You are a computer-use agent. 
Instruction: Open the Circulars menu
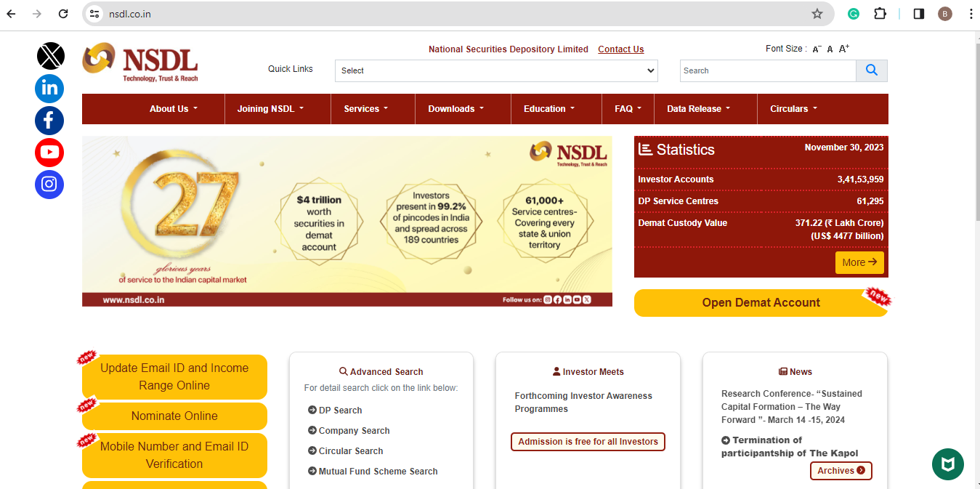(793, 109)
